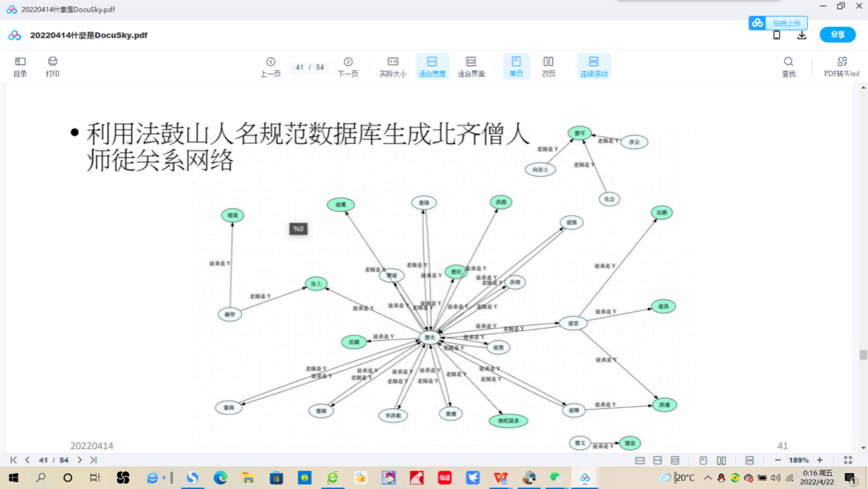The image size is (868, 489).
Task: Show hidden system tray icons
Action: pyautogui.click(x=708, y=477)
